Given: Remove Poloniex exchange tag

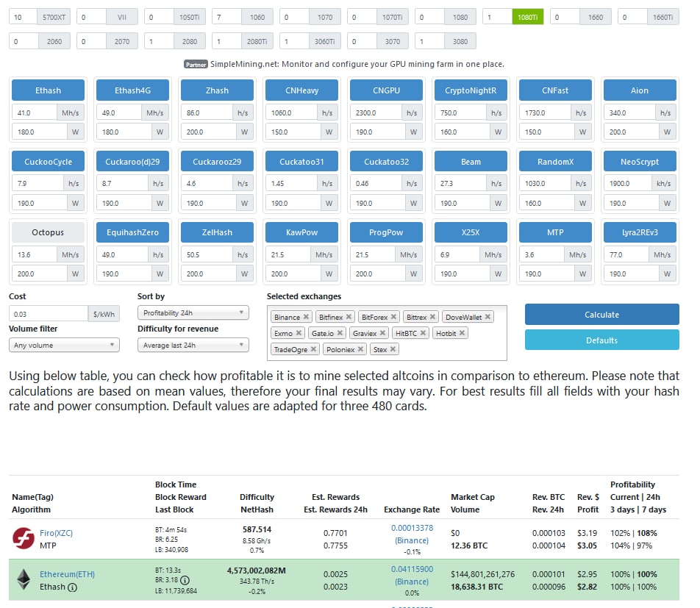Looking at the screenshot, I should [360, 349].
